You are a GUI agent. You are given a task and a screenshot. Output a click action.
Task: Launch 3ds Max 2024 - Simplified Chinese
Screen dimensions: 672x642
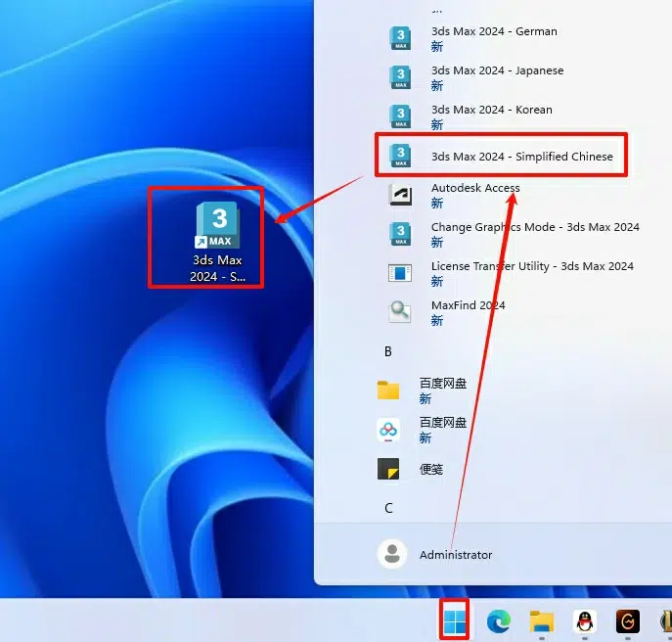click(x=521, y=157)
